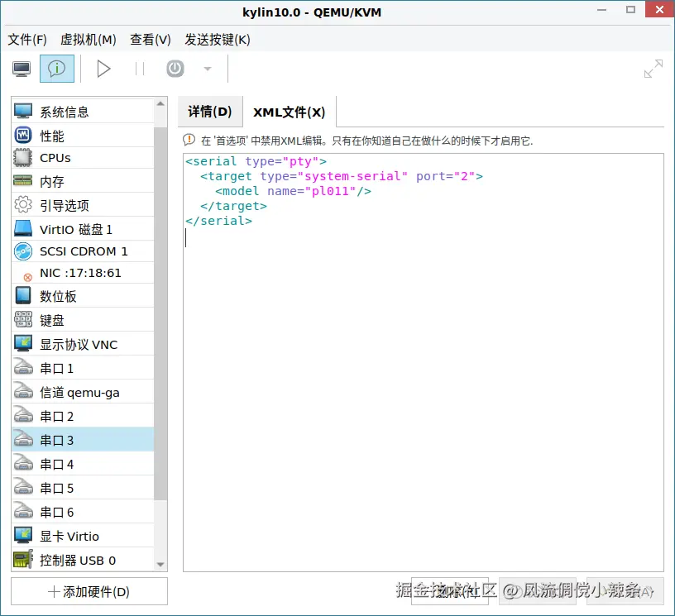This screenshot has width=675, height=616.
Task: Open the 发送按键(K) menu
Action: pyautogui.click(x=218, y=40)
